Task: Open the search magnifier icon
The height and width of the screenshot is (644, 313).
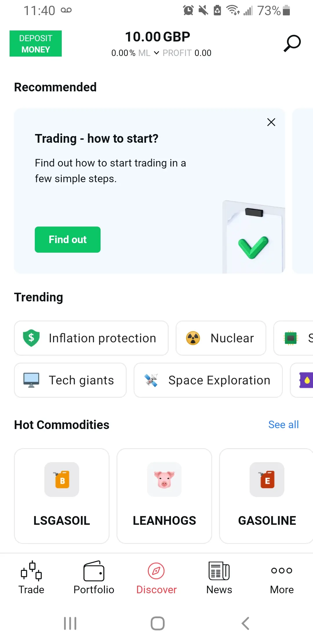Action: pyautogui.click(x=292, y=43)
